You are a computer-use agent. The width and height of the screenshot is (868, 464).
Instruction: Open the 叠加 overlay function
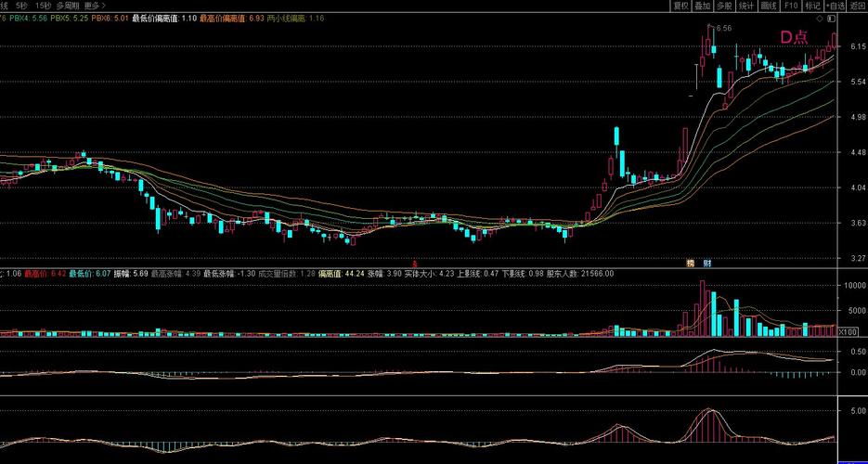pyautogui.click(x=702, y=6)
